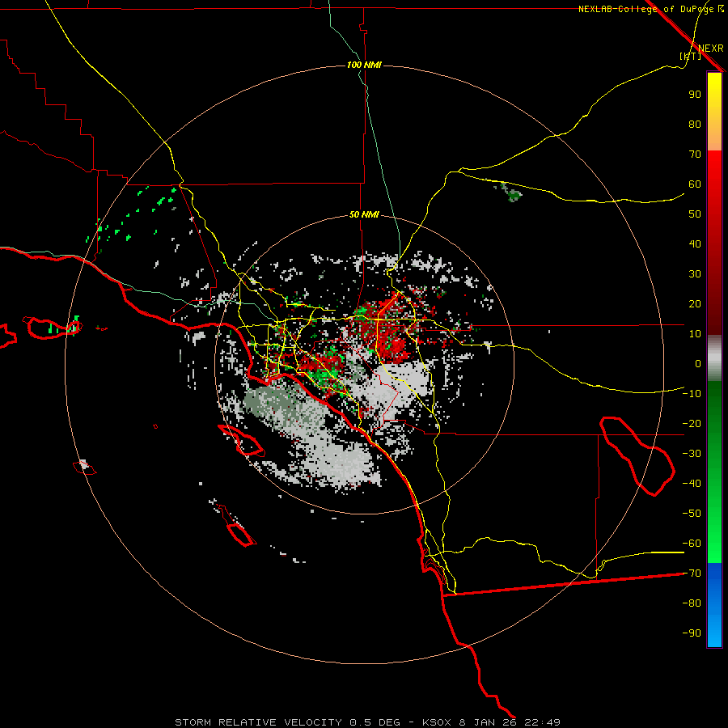This screenshot has width=728, height=728.
Task: Click the -10 value on the velocity scale
Action: coord(692,394)
